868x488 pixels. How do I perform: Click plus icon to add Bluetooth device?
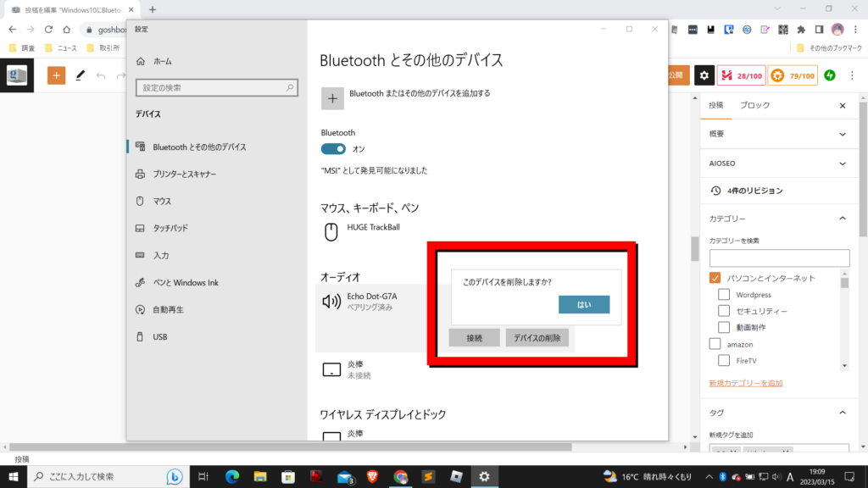click(x=332, y=98)
